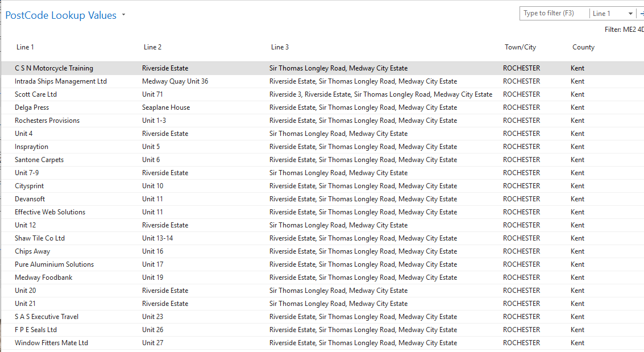Click Riverside Estate in the Unit 12 row
The width and height of the screenshot is (644, 352).
pyautogui.click(x=165, y=226)
